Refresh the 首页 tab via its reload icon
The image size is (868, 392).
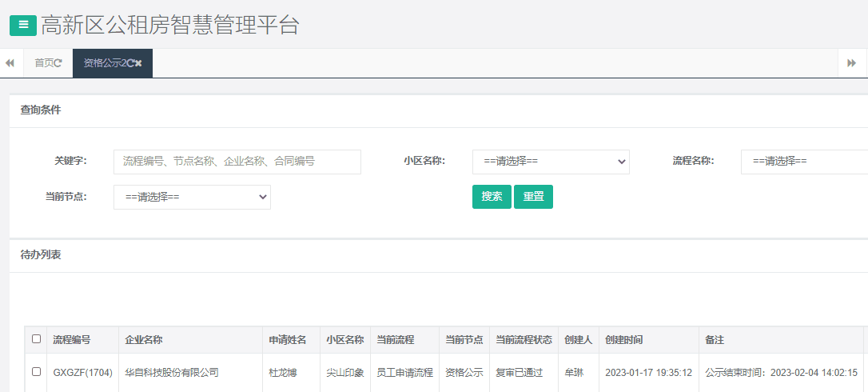click(x=58, y=63)
